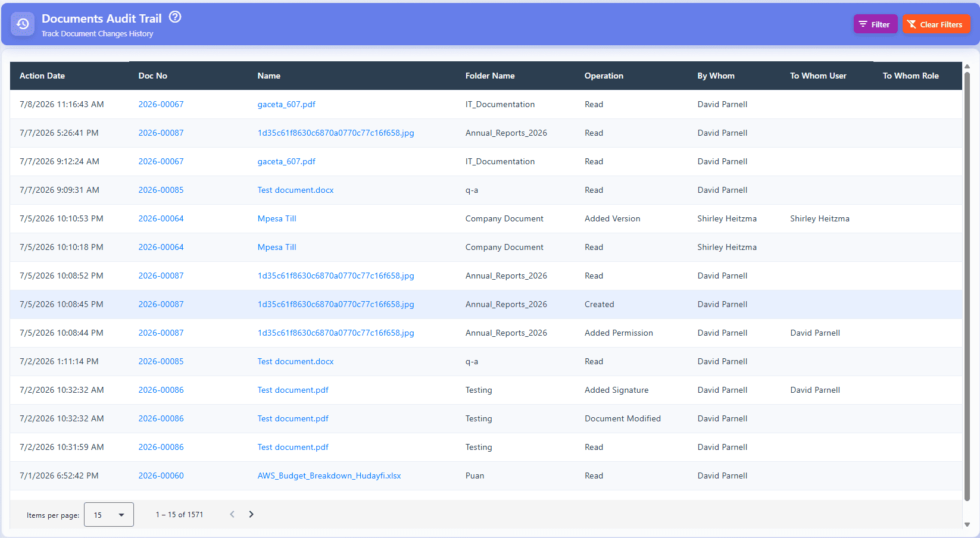Open doc 2026-00087 in 5:26:41 PM row

coord(161,133)
